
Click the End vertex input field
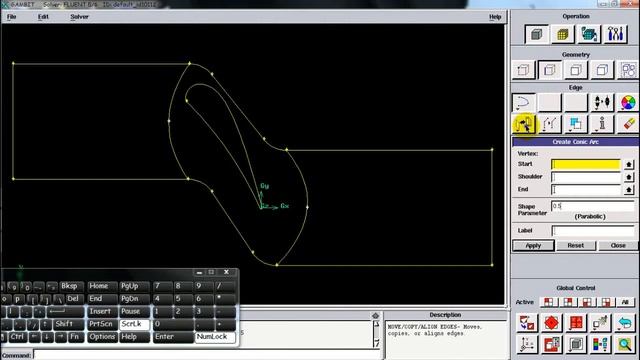click(x=586, y=189)
